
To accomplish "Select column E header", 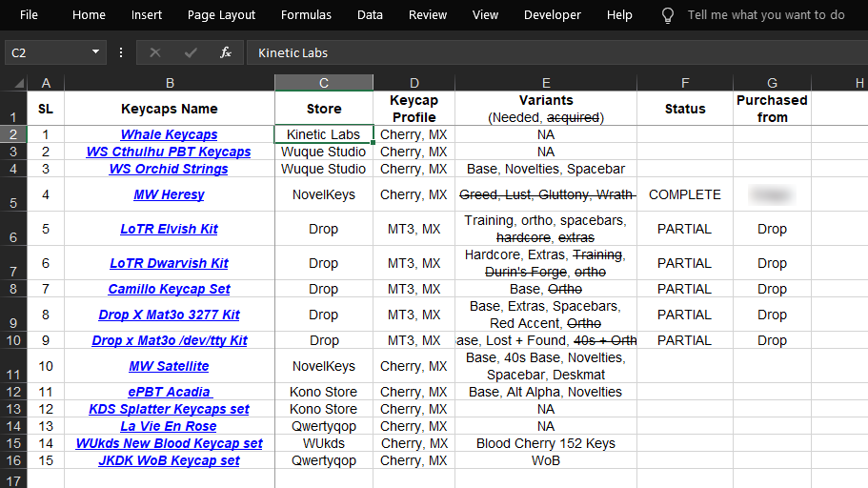I will point(546,83).
